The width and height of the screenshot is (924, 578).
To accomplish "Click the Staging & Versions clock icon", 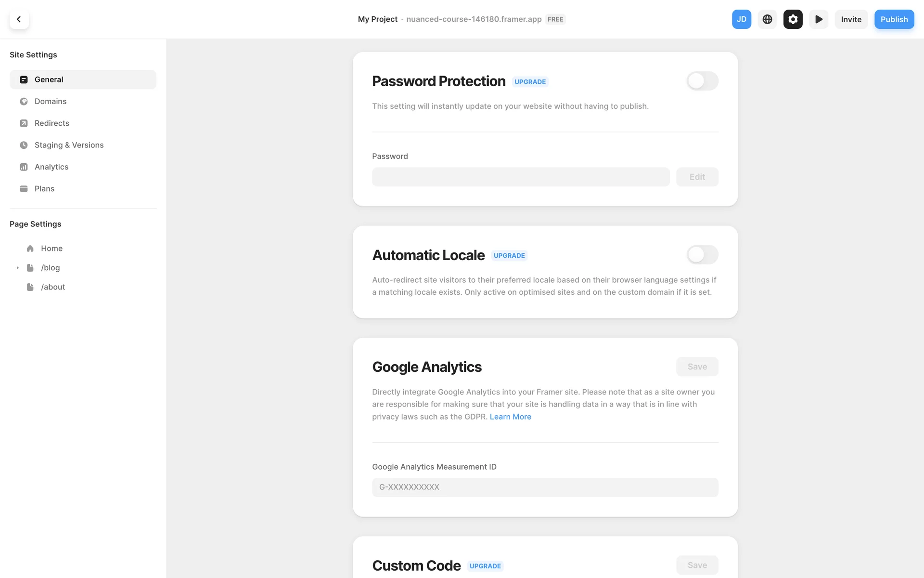I will (x=24, y=145).
